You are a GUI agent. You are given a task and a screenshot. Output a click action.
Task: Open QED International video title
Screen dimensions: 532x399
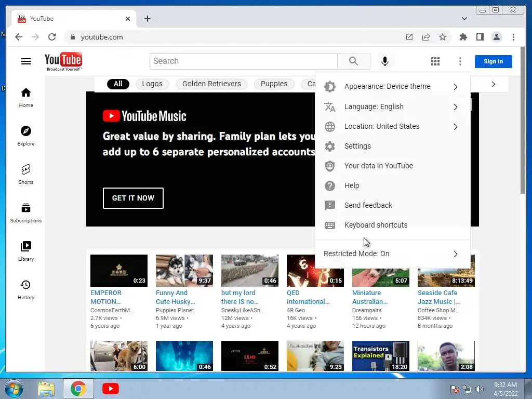pyautogui.click(x=308, y=297)
